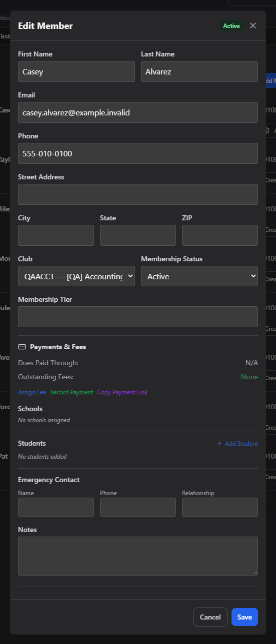Click the Emergency Contact Relationship field
This screenshot has width=276, height=644.
click(x=220, y=507)
